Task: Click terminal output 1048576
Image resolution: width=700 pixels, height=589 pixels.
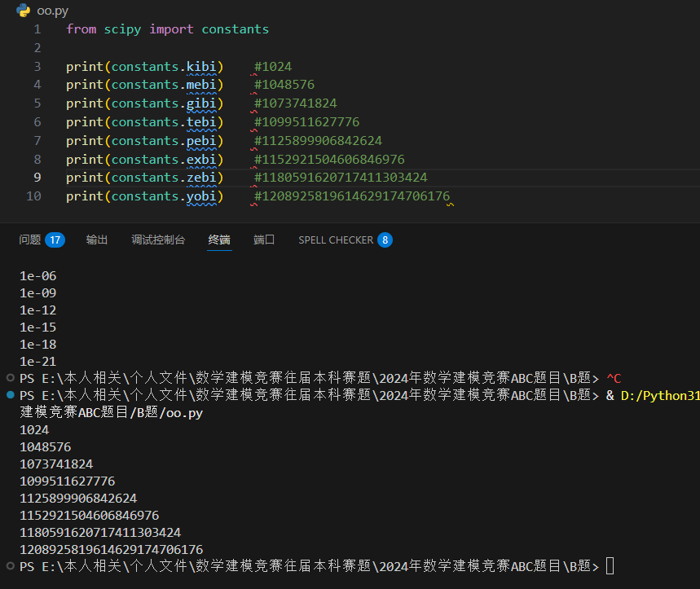Action: tap(46, 447)
